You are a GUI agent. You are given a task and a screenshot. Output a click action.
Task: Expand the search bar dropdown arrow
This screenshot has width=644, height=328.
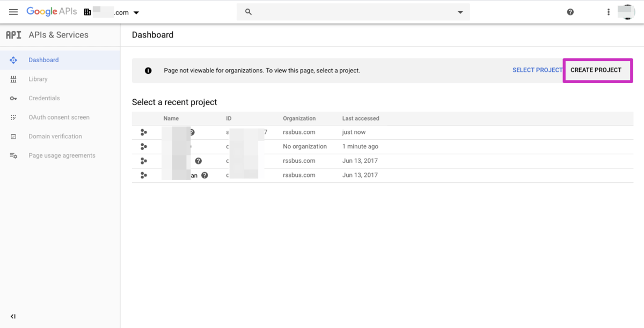click(460, 12)
